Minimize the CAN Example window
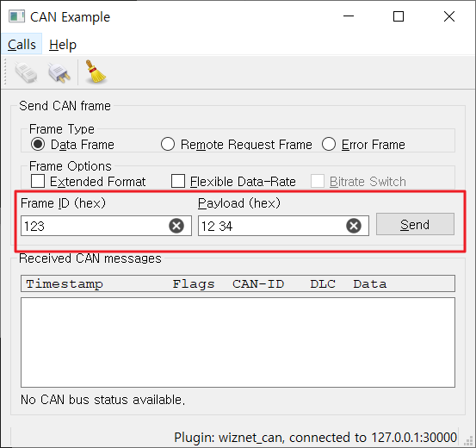The image size is (476, 448). click(349, 16)
